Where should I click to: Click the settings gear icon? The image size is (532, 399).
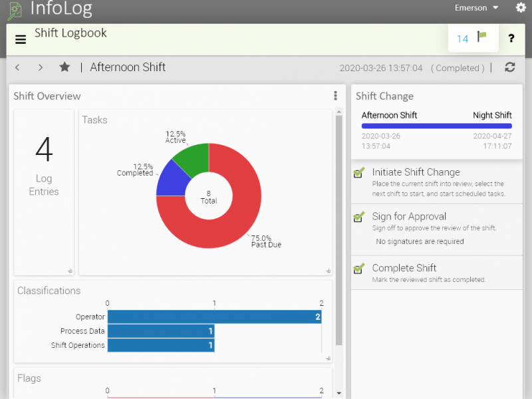(521, 8)
